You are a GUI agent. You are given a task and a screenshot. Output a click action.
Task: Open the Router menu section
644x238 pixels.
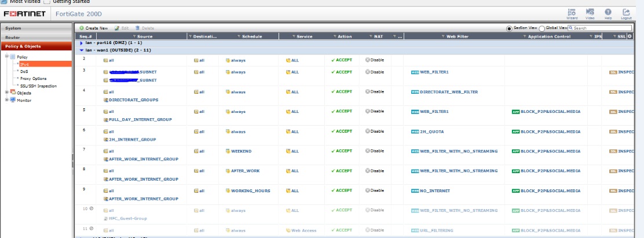36,37
